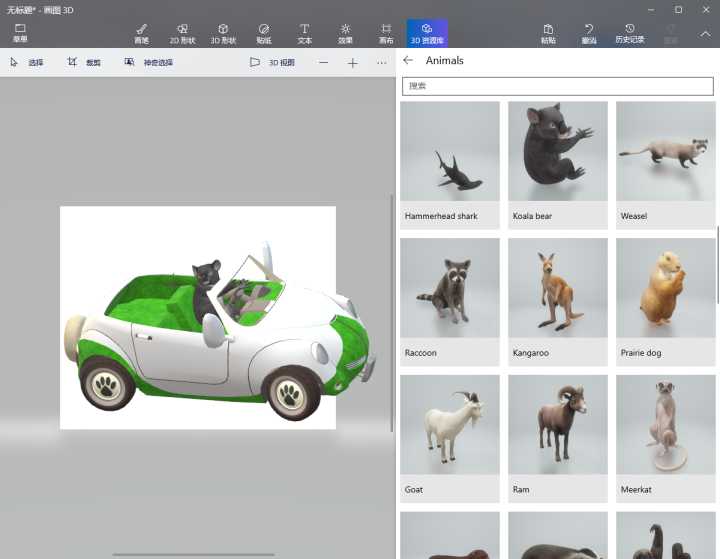Screen dimensions: 720x559
Task: Select the 文本 (Text) tool
Action: 304,33
